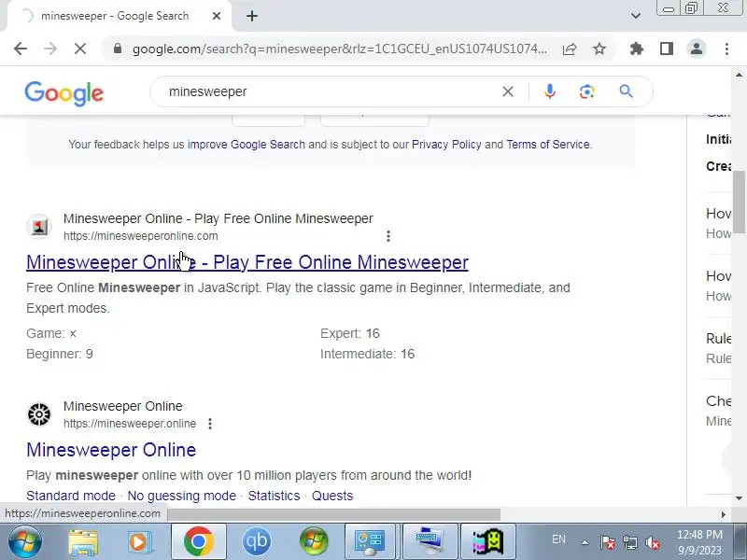Click the horizontal scrollbar thumb
This screenshot has width=747, height=560.
pyautogui.click(x=333, y=514)
